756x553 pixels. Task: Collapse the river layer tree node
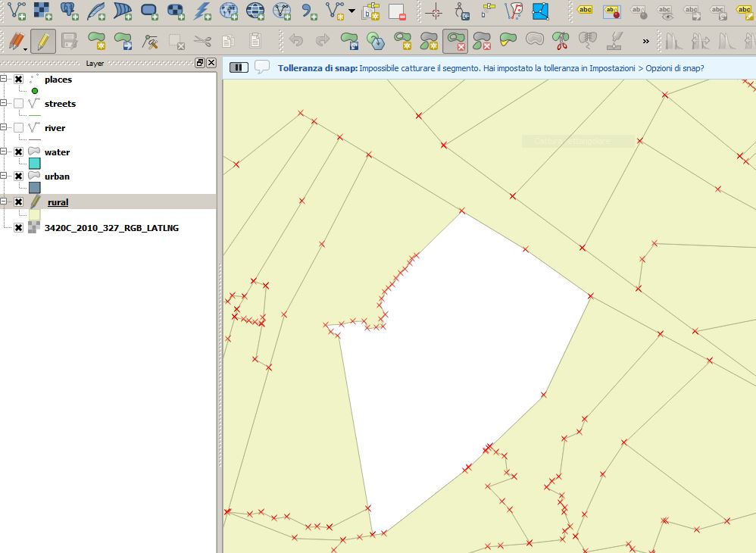pos(4,127)
